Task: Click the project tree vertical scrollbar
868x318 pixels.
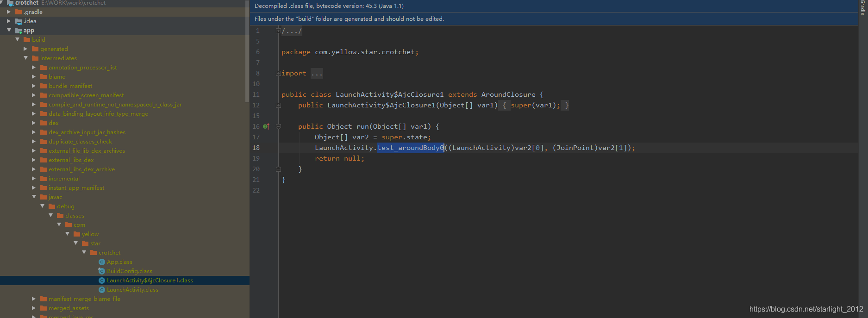Action: point(247,51)
